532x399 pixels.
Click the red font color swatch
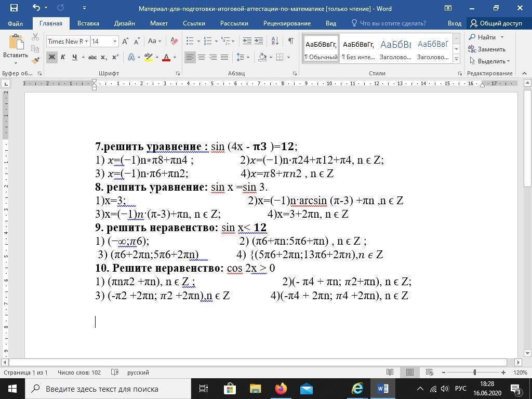pos(166,58)
